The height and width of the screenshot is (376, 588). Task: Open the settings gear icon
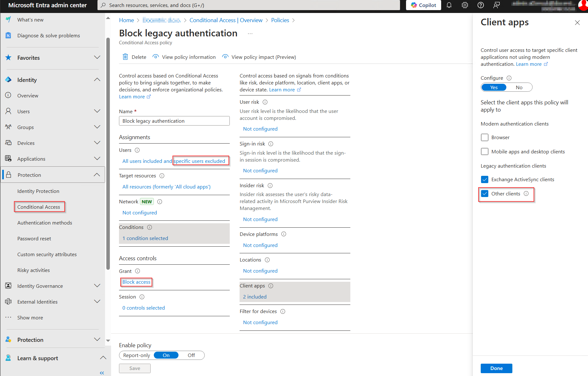point(465,5)
